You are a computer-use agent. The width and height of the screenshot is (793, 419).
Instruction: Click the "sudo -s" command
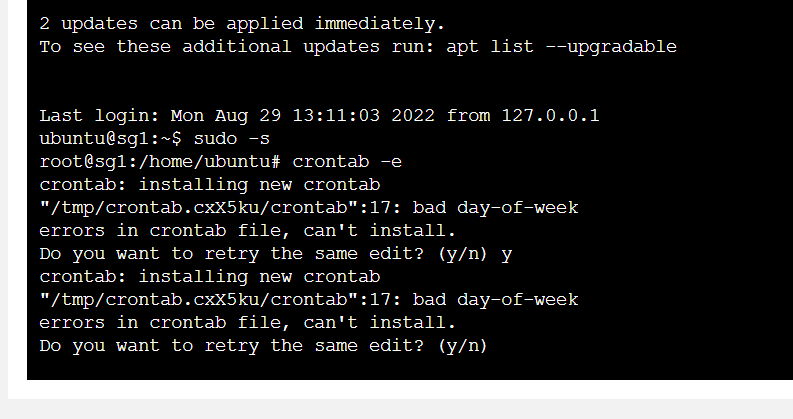(231, 138)
